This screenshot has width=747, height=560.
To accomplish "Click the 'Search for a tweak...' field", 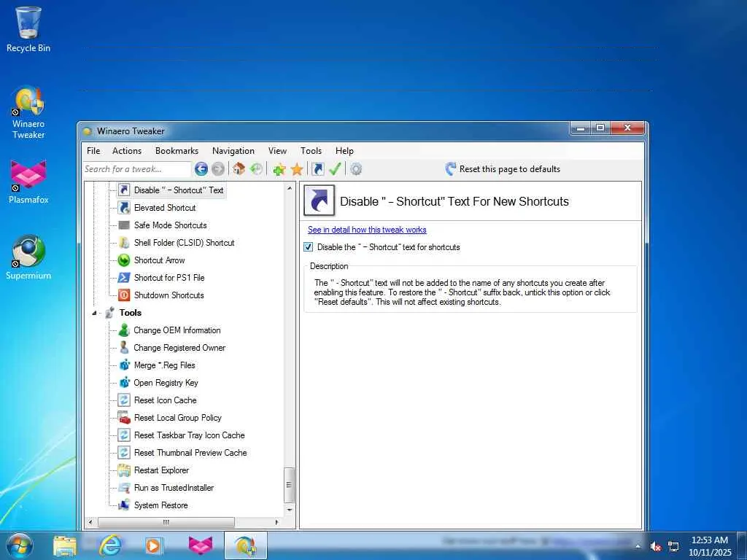I will [137, 169].
